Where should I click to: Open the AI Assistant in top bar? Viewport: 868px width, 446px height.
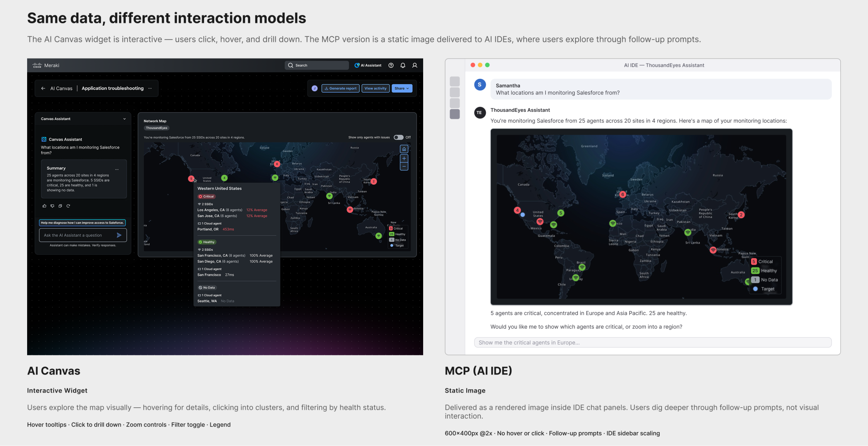[368, 65]
